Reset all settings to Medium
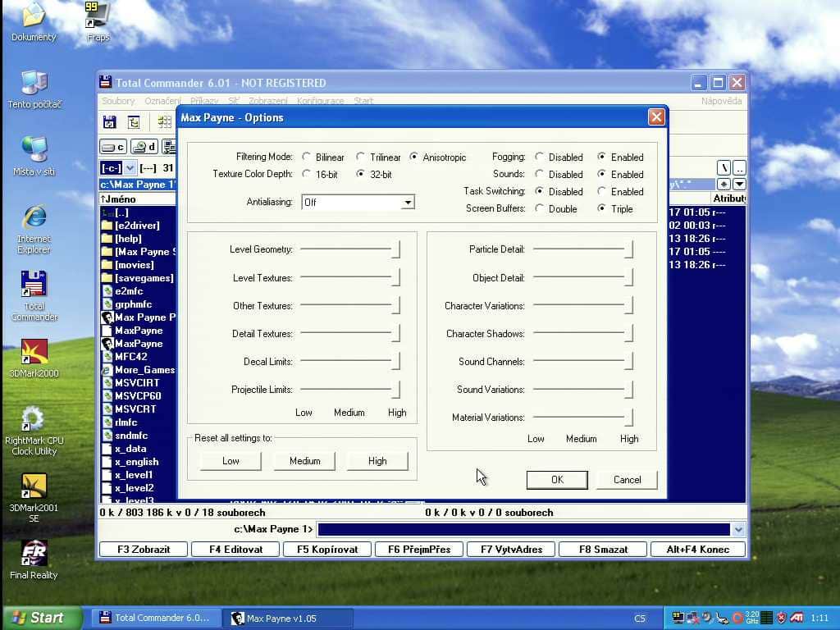 304,461
